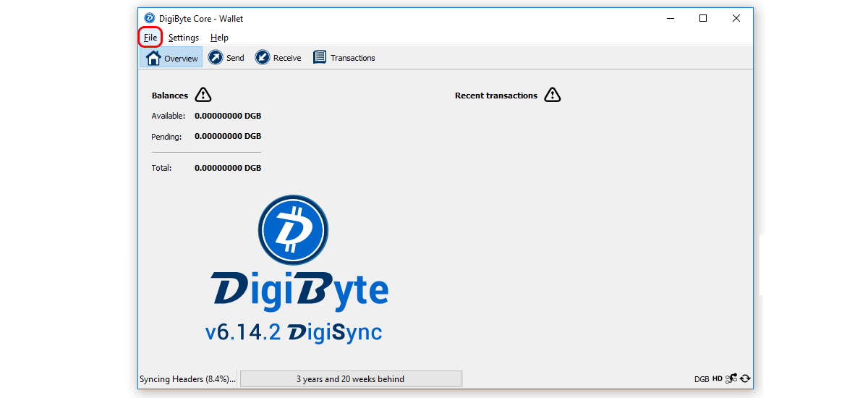Click the Syncing Headers status text

click(188, 379)
